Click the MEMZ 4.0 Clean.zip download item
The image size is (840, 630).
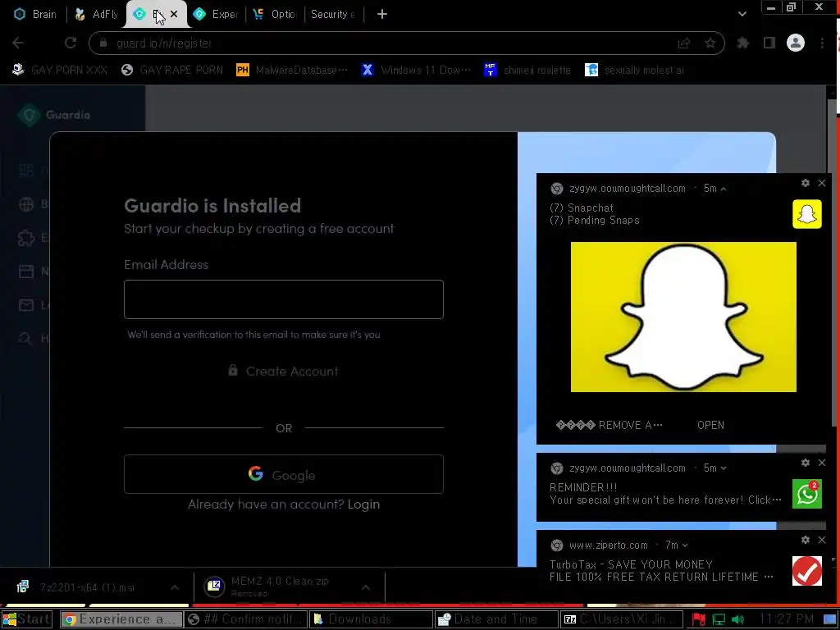click(x=279, y=587)
